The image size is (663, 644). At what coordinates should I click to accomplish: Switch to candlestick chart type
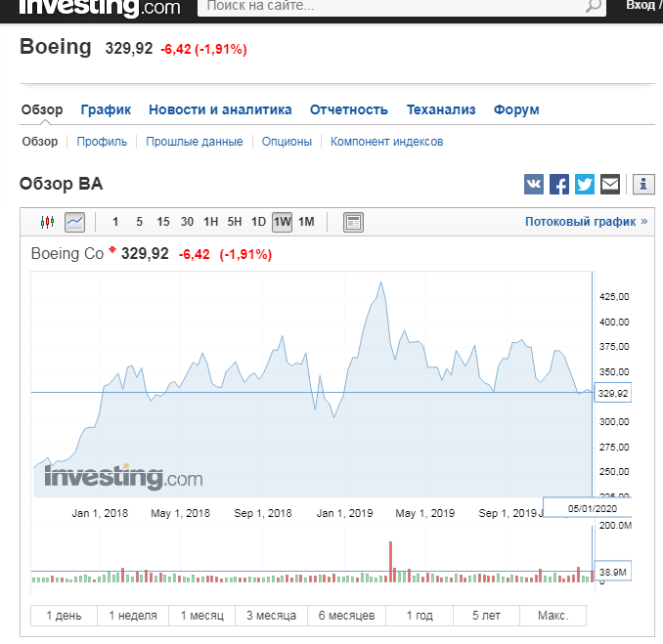coord(47,222)
